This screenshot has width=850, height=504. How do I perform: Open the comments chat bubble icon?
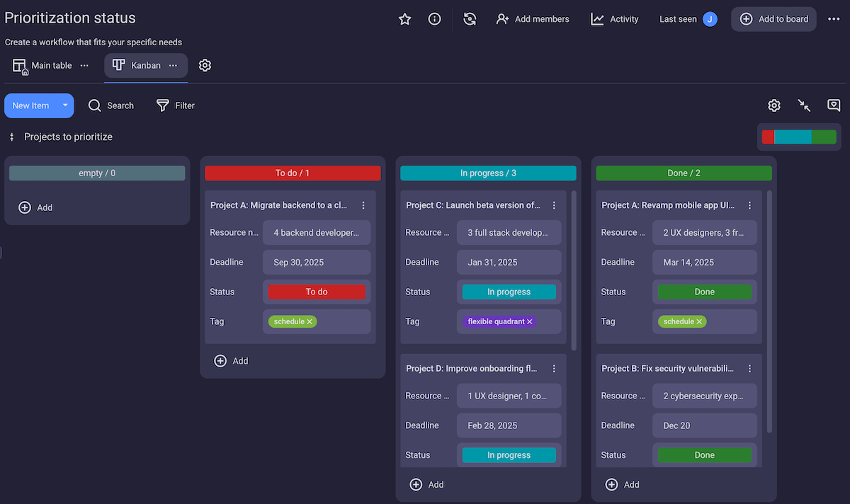(834, 105)
